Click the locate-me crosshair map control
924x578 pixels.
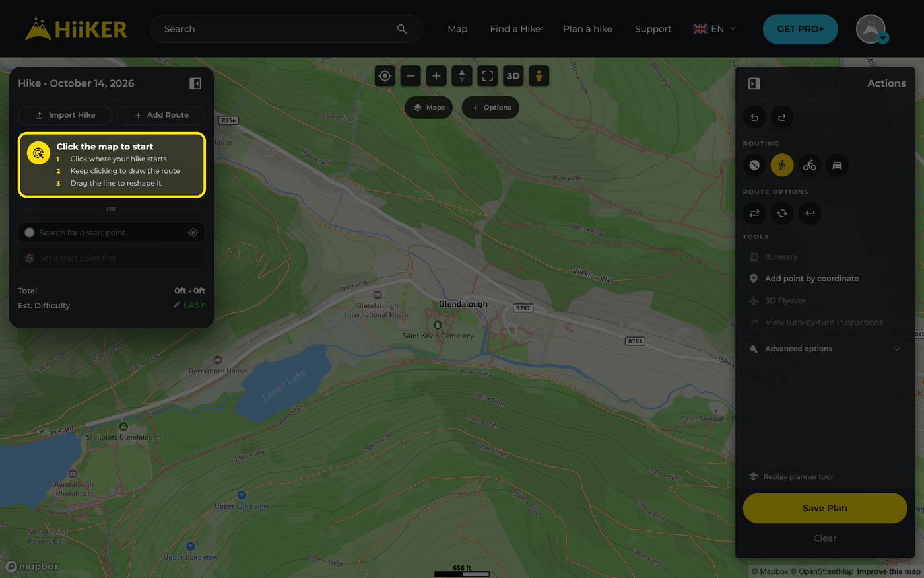click(385, 76)
